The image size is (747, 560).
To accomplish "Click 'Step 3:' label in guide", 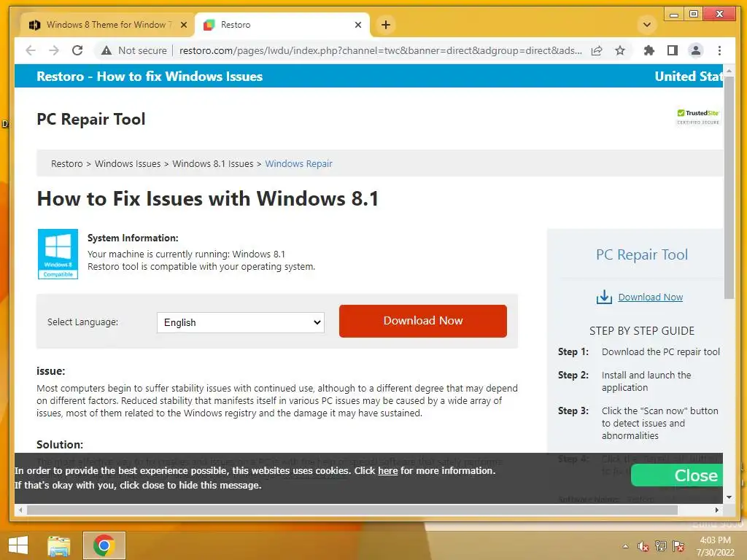I will (x=573, y=411).
